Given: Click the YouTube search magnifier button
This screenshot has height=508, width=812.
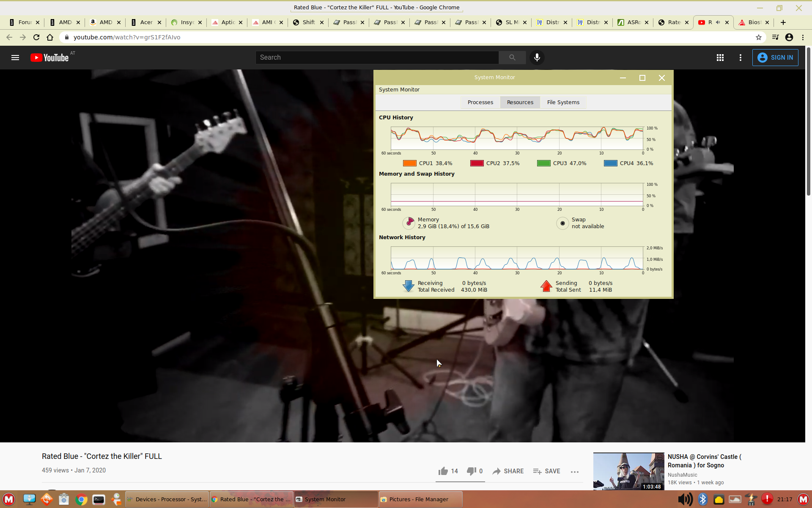Looking at the screenshot, I should tap(512, 58).
